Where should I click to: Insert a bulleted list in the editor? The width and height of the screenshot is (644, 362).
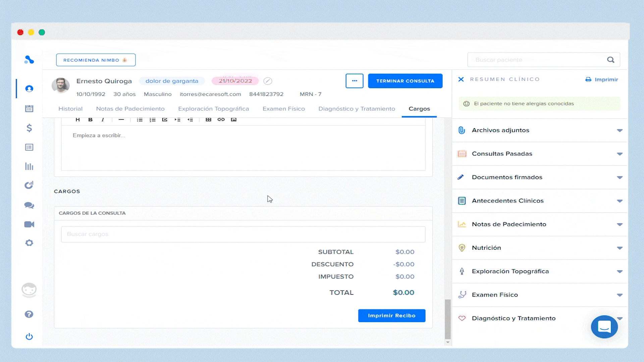tap(140, 120)
